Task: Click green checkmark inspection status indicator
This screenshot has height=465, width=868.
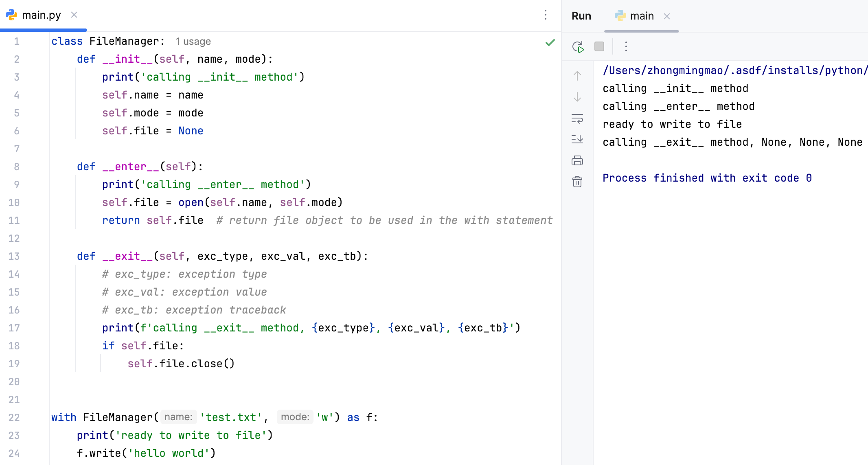Action: 550,42
